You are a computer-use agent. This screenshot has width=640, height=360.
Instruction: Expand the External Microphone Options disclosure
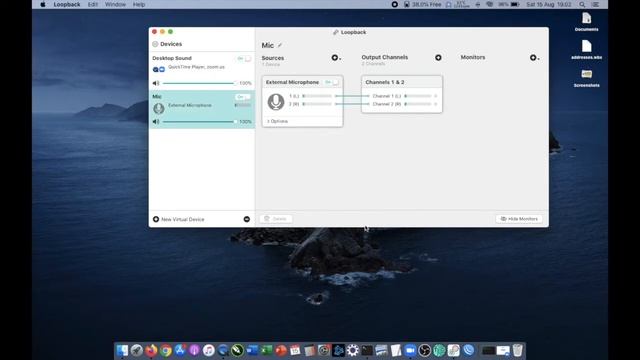[277, 121]
